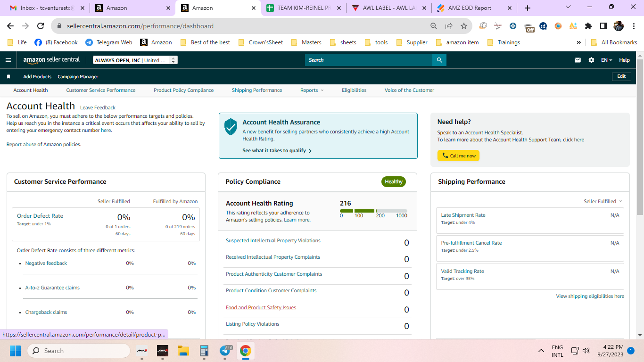
Task: Open the Seller Central settings gear
Action: tap(591, 60)
